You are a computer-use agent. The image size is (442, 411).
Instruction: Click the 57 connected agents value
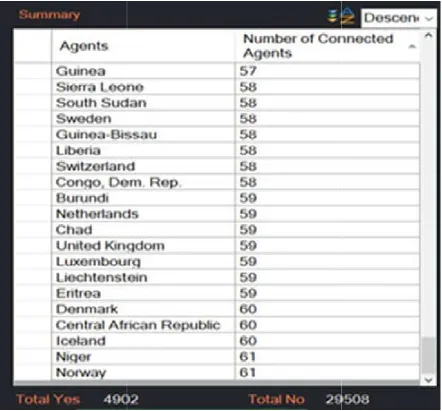[x=248, y=71]
